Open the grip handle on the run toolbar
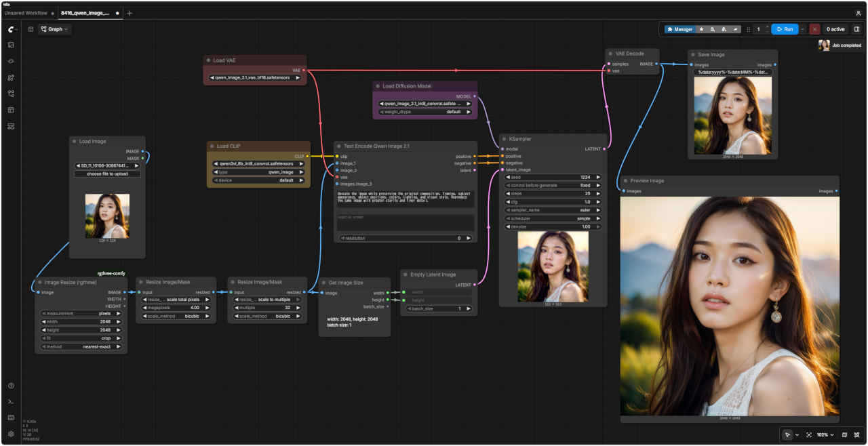Screen dimensions: 868x446 click(749, 29)
